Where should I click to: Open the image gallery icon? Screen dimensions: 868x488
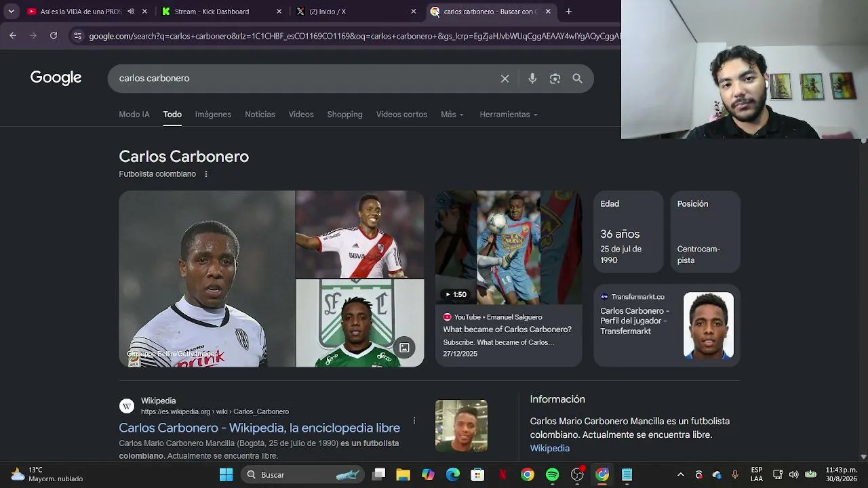pyautogui.click(x=404, y=348)
